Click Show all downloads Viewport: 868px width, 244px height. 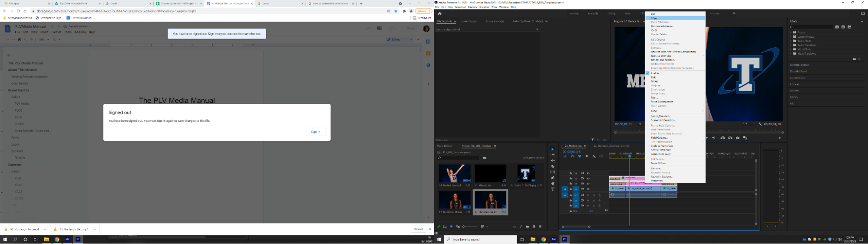pos(418,229)
